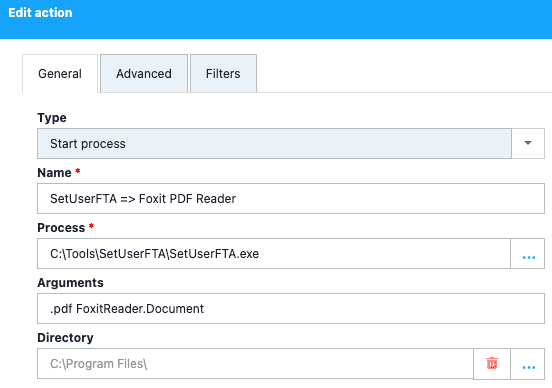
Task: Clear Directory with the trash icon
Action: pos(492,364)
